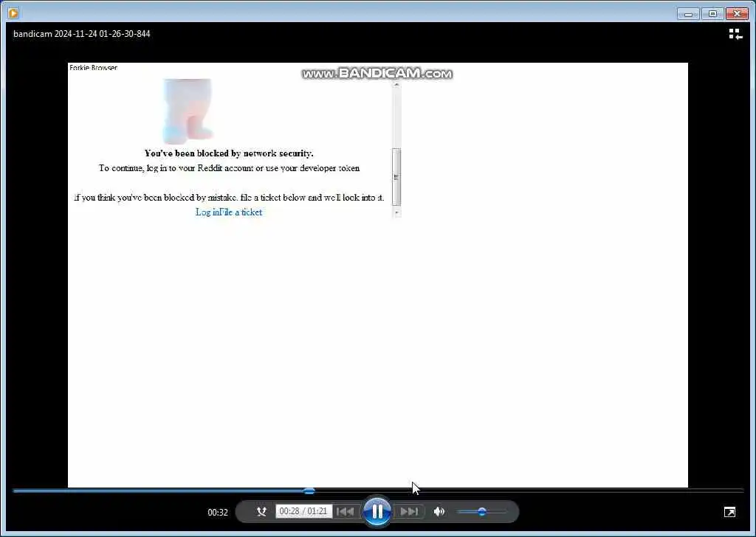The image size is (756, 537).
Task: Click the Forkie Browser window title text
Action: (93, 67)
